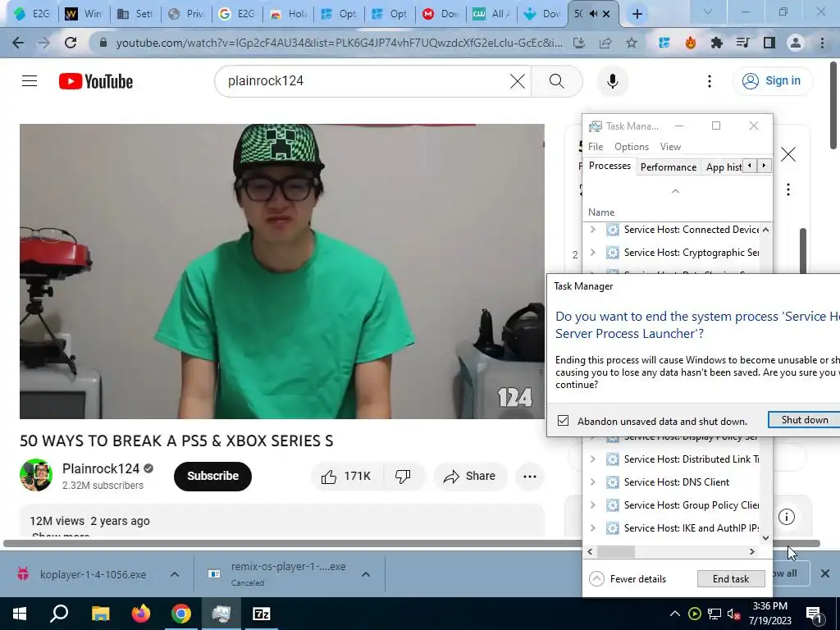This screenshot has height=630, width=840.
Task: Dislike the video with thumbs down
Action: coord(402,477)
